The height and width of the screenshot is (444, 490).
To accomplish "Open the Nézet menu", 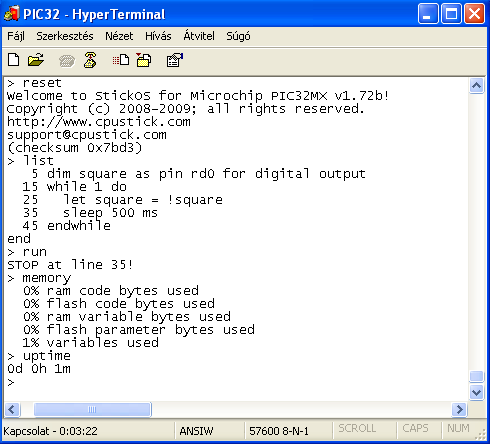I will 119,36.
